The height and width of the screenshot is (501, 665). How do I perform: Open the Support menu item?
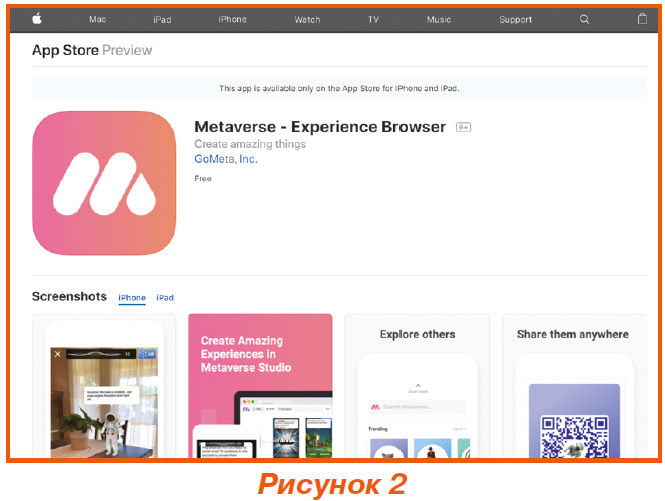(515, 20)
